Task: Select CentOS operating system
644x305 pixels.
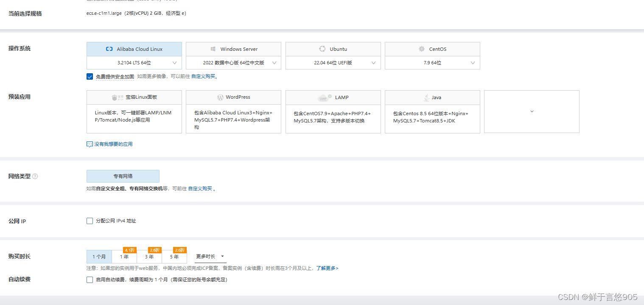Action: point(432,49)
